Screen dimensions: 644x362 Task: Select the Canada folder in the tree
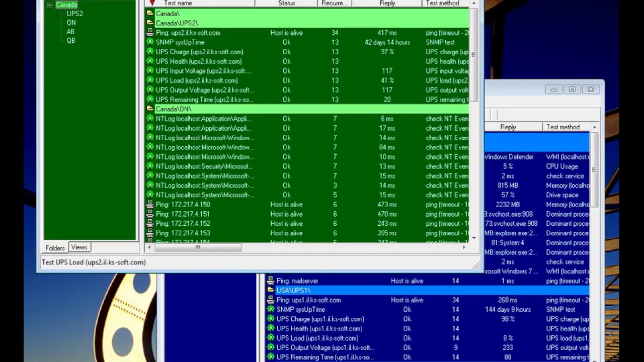point(66,5)
